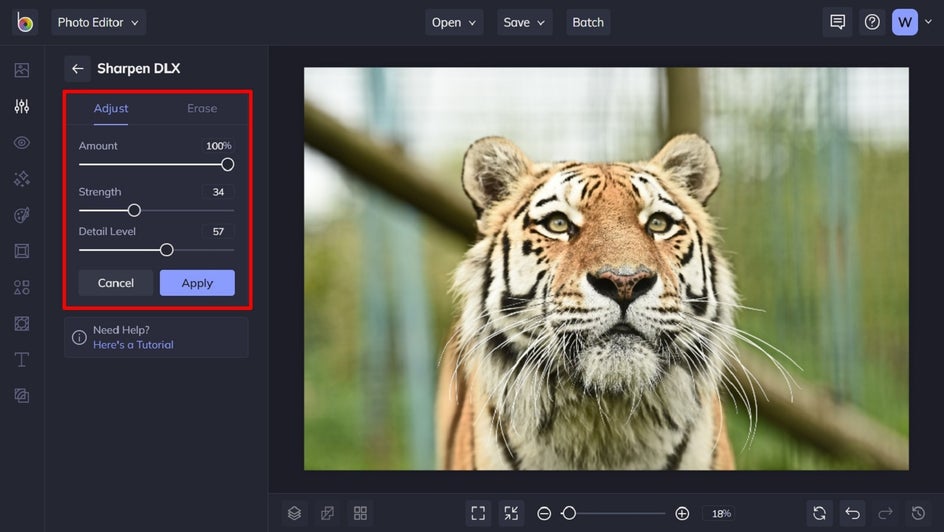Open the Text tool in left sidebar
Viewport: 944px width, 532px height.
[22, 359]
